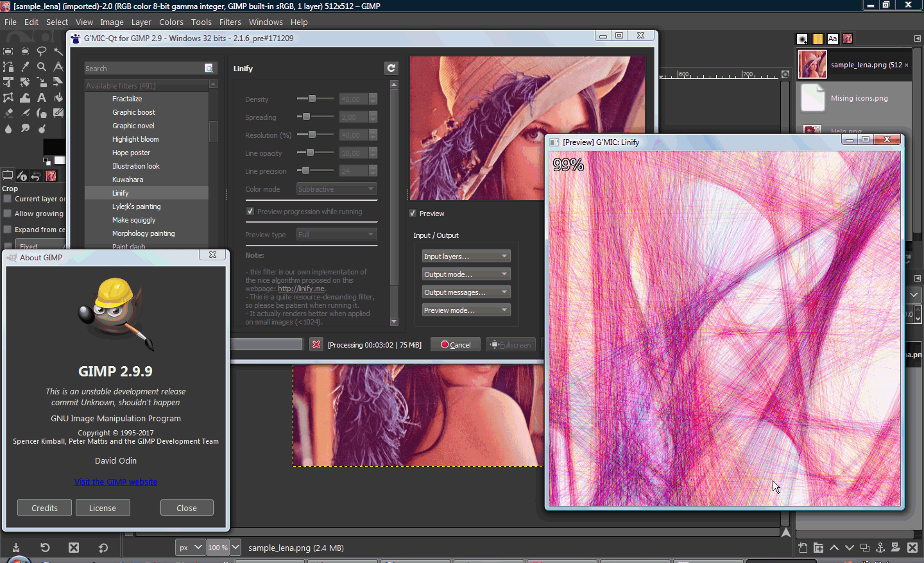Select the Free Select lasso tool

tap(42, 51)
